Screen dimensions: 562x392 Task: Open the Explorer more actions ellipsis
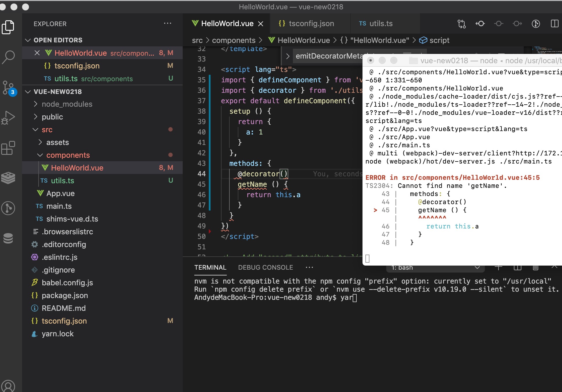[x=168, y=23]
